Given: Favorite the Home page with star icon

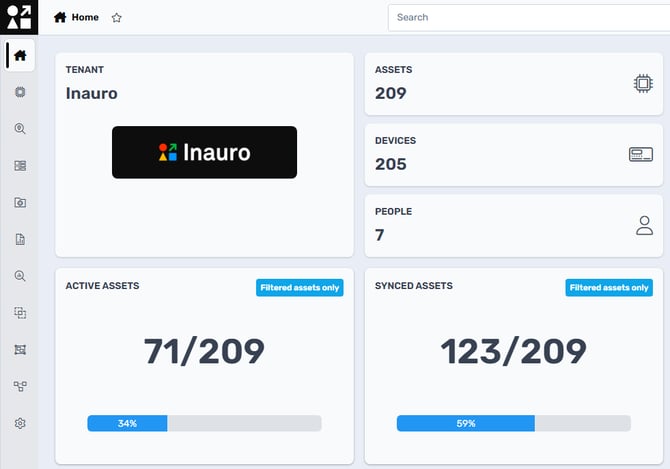Looking at the screenshot, I should pyautogui.click(x=117, y=18).
